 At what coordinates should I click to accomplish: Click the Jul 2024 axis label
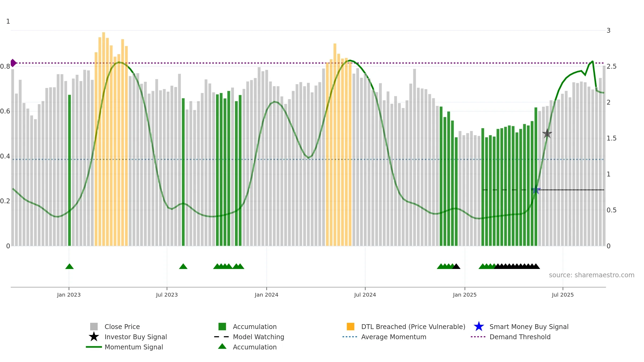(365, 295)
